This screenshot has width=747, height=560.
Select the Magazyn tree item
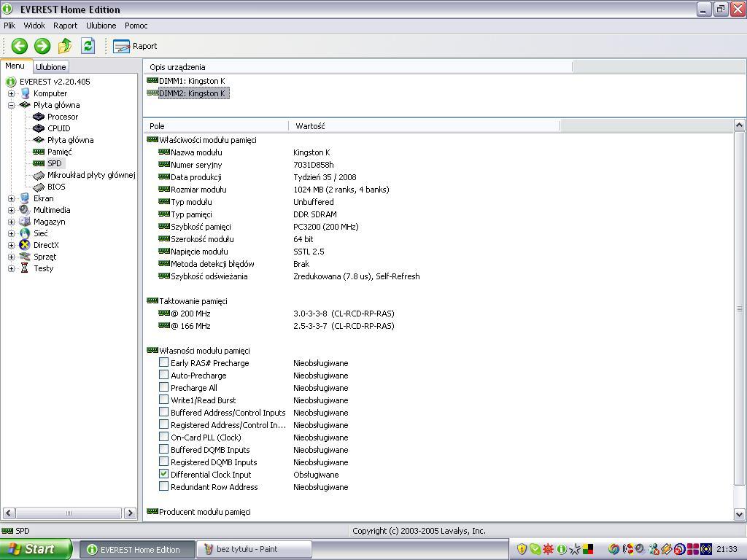click(x=49, y=222)
